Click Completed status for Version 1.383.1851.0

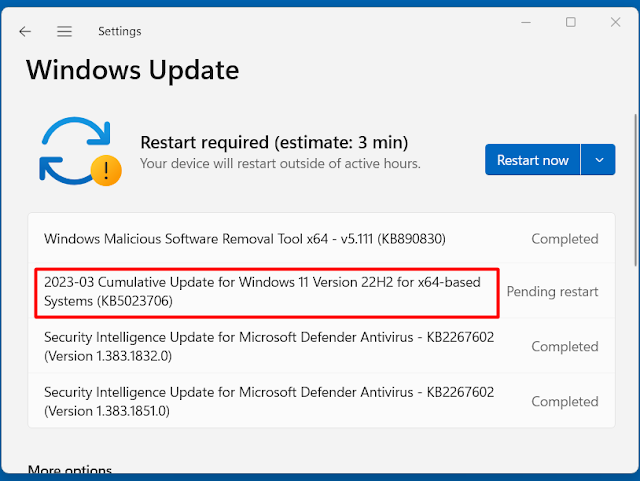(x=565, y=402)
